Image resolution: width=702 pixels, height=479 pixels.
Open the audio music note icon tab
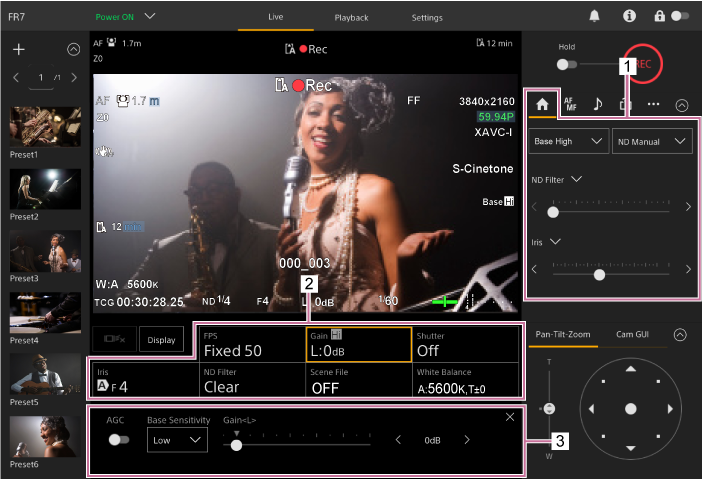[598, 103]
